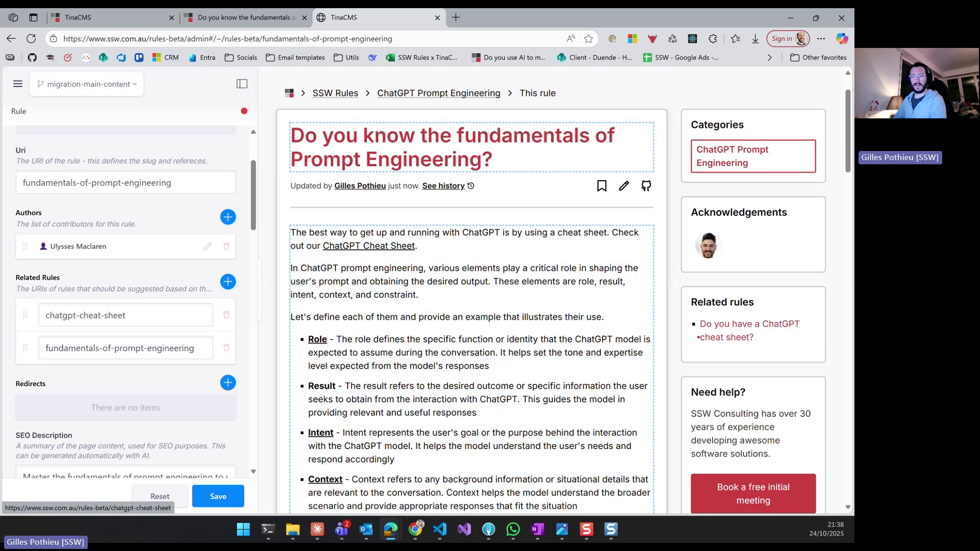
Task: Edit the rule using the pencil icon
Action: point(623,186)
